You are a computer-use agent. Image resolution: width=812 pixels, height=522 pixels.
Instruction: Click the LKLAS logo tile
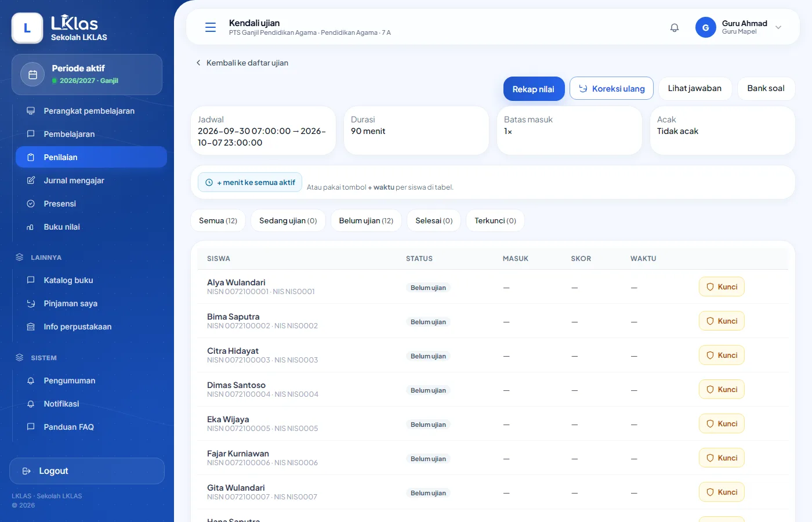tap(27, 28)
